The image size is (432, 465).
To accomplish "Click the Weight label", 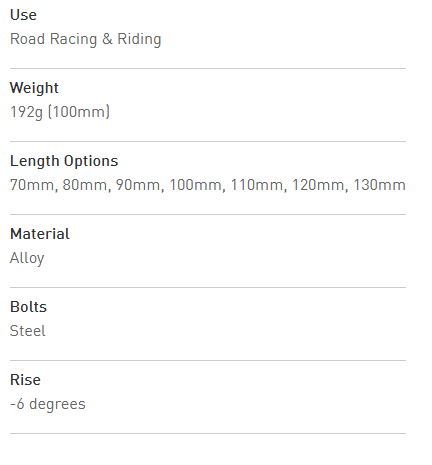I will pyautogui.click(x=34, y=88).
